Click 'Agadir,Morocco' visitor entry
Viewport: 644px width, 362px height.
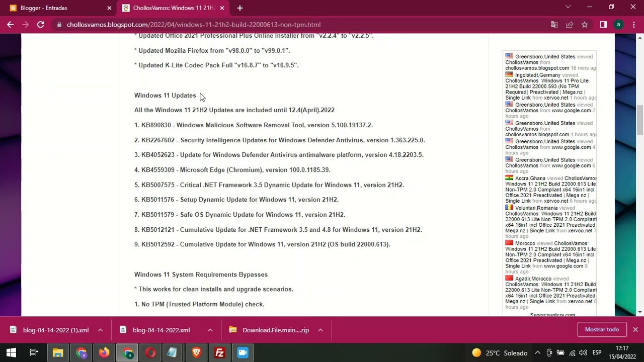[550, 293]
